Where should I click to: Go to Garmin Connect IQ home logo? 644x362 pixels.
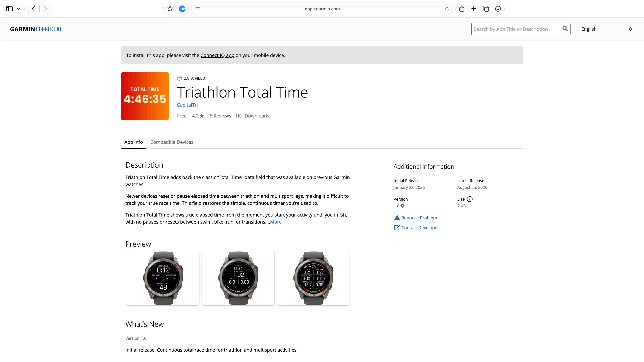36,29
